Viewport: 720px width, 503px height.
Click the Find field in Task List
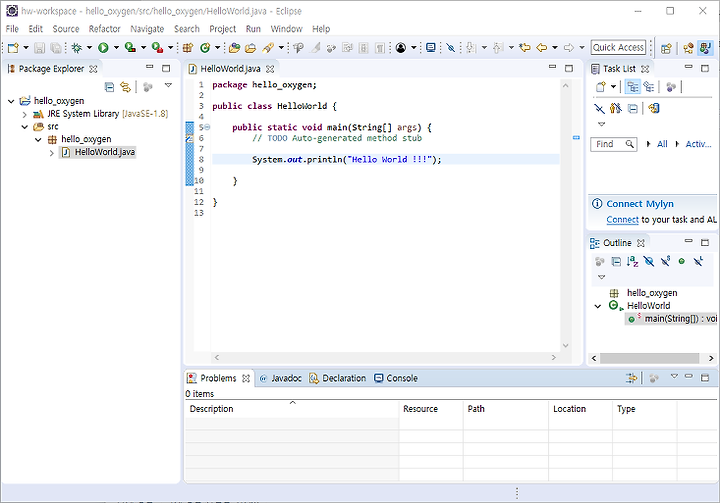[613, 144]
